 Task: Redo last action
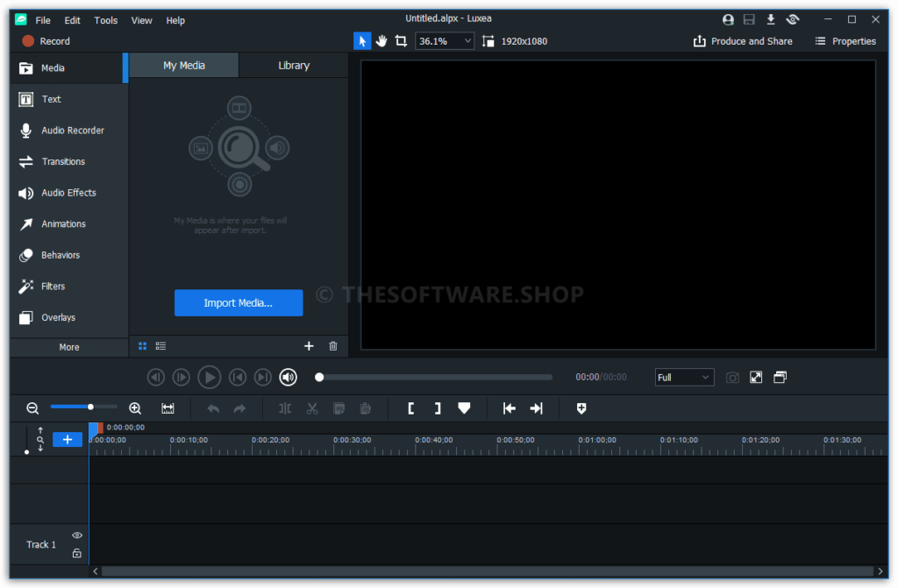click(x=240, y=408)
